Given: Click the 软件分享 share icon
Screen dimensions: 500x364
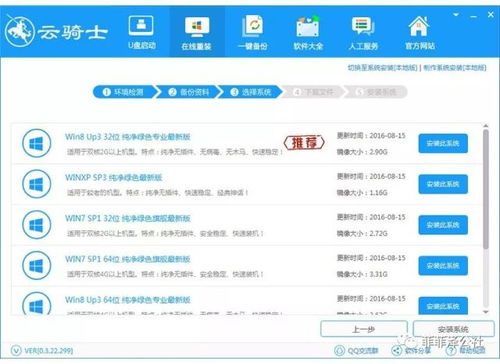Looking at the screenshot, I should pos(396,351).
